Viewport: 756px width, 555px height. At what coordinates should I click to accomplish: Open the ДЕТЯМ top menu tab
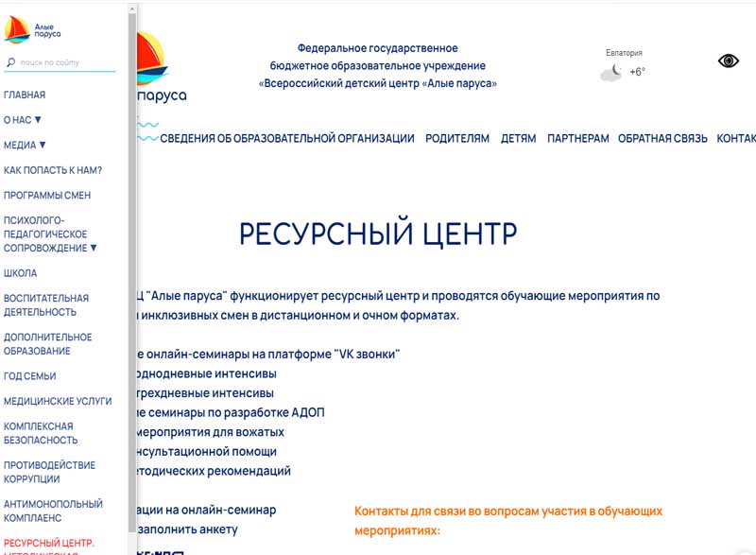518,138
